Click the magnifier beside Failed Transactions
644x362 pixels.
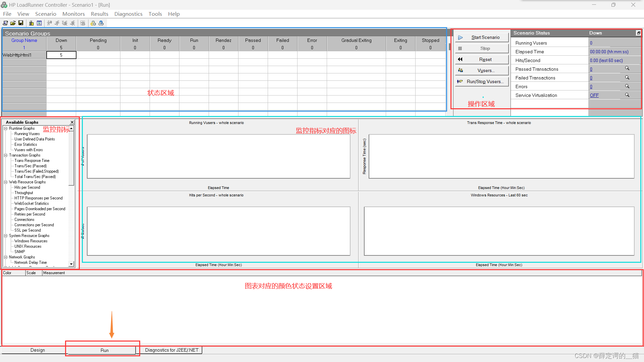(627, 77)
